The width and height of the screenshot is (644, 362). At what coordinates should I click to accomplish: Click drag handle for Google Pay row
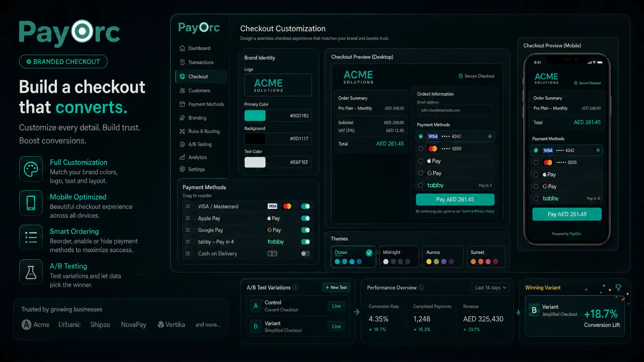tap(188, 230)
